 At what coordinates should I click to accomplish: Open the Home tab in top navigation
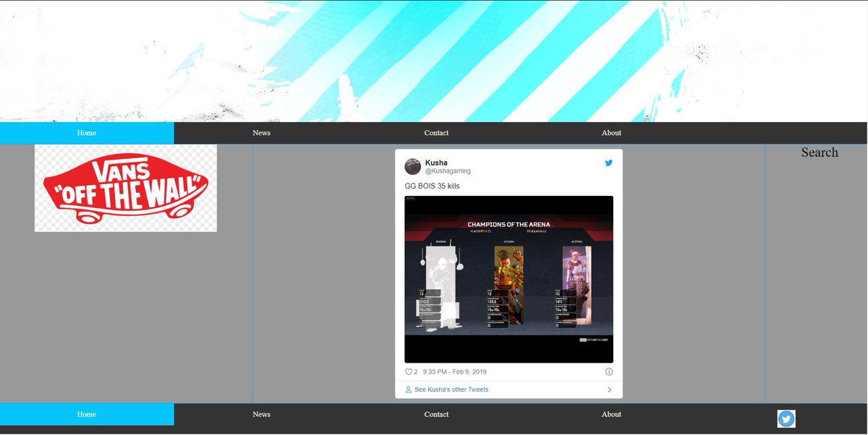pos(87,133)
